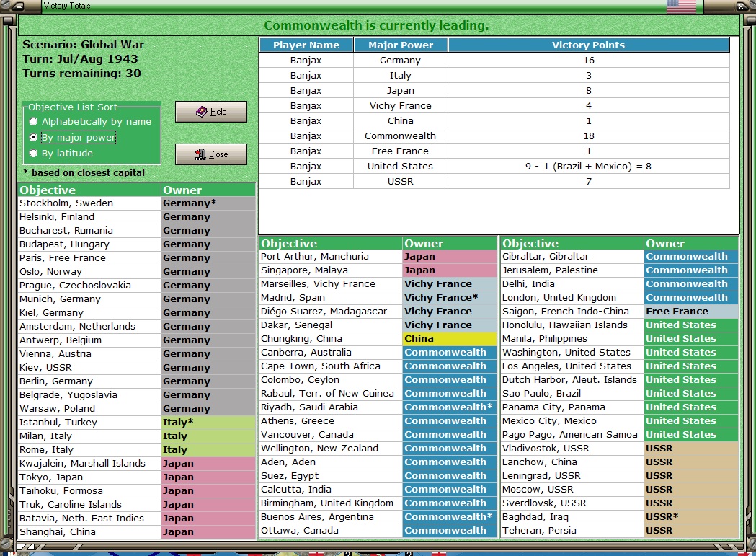This screenshot has height=556, width=756.
Task: Select Singapore, Malaya objective
Action: (331, 270)
